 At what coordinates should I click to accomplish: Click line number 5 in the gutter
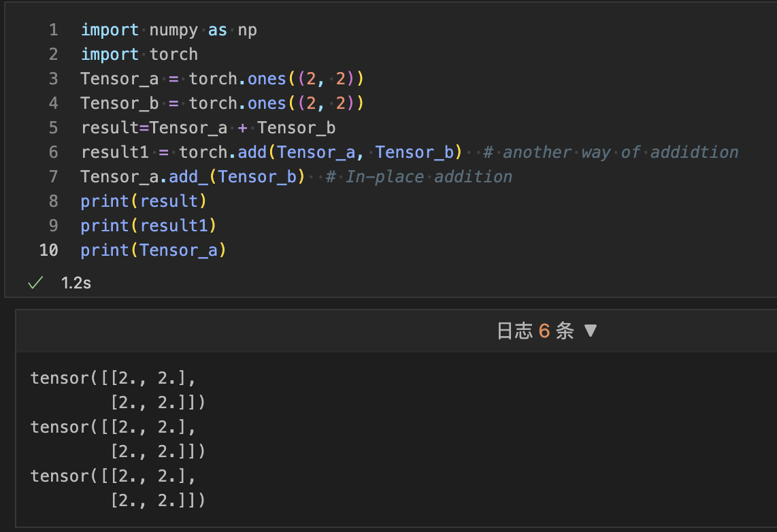pyautogui.click(x=53, y=128)
